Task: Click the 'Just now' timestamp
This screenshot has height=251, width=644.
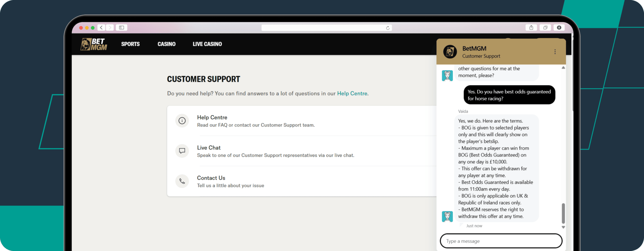Action: point(474,226)
